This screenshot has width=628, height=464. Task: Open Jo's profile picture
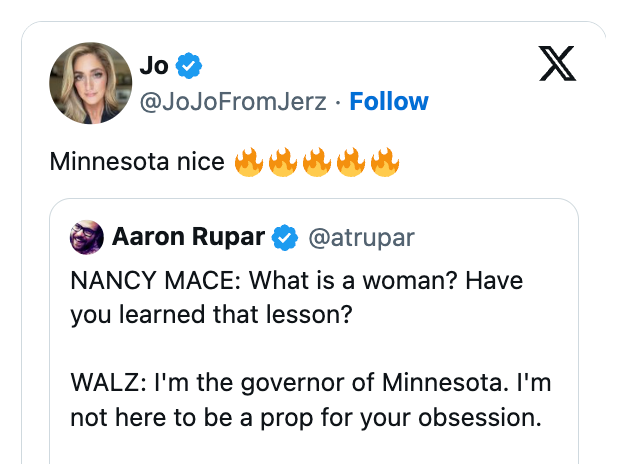89,83
